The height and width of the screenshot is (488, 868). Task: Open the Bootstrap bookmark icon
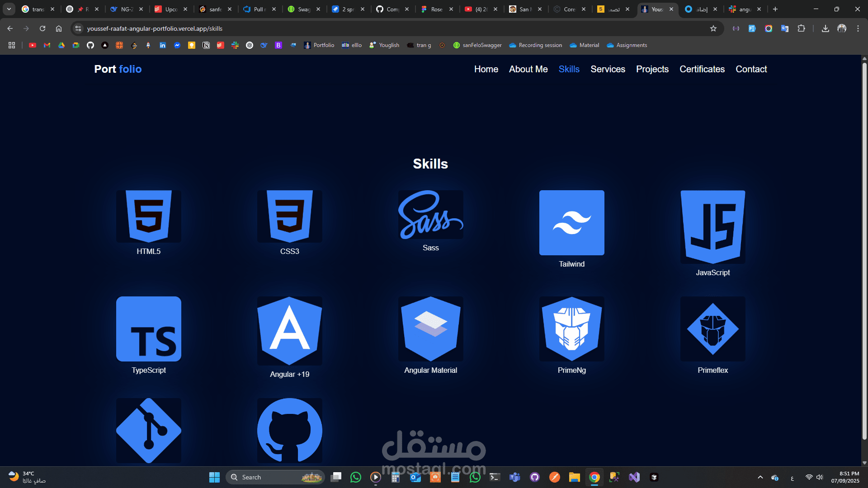278,45
